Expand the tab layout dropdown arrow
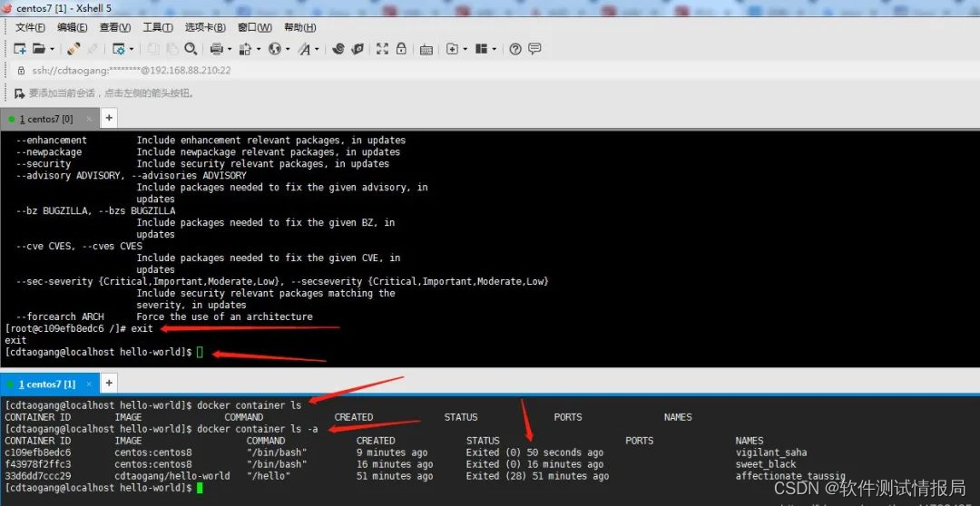This screenshot has width=980, height=506. point(495,49)
